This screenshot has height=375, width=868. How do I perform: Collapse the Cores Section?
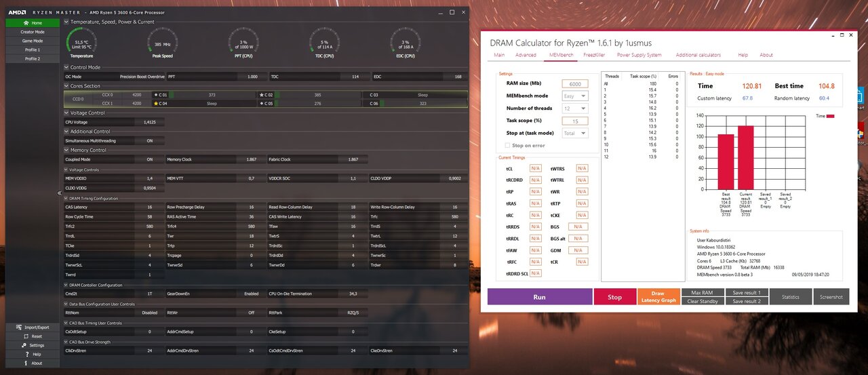tap(66, 86)
